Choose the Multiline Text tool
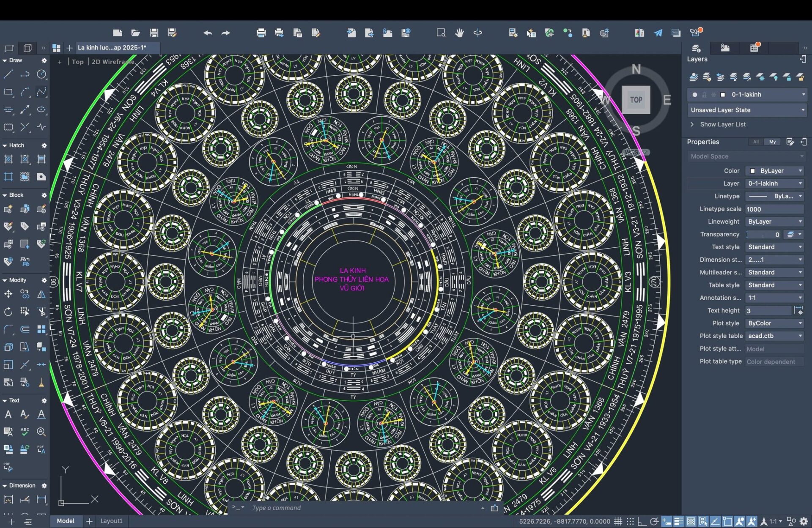The image size is (812, 528). click(x=8, y=414)
